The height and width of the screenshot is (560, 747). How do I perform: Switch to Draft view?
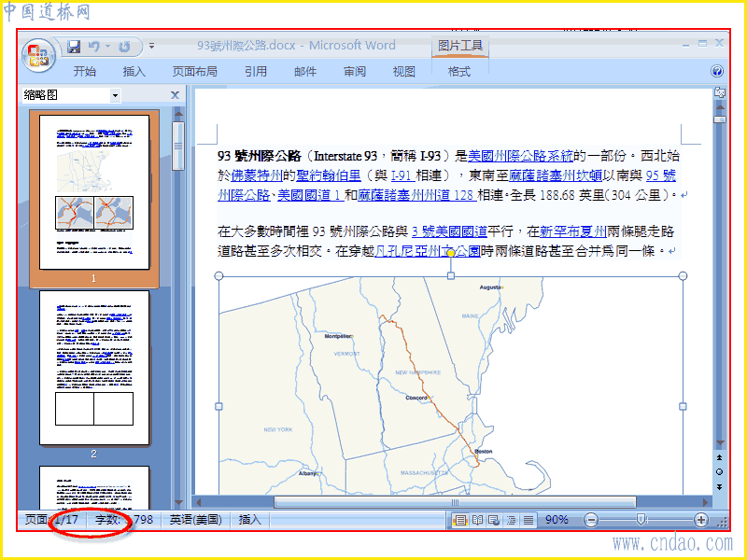(528, 520)
